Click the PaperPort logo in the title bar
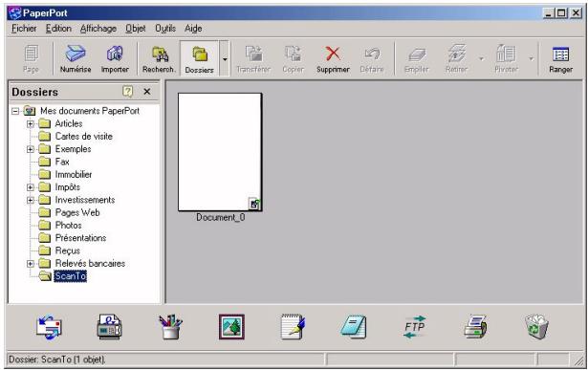Viewport: 588px width, 370px height. click(x=15, y=13)
